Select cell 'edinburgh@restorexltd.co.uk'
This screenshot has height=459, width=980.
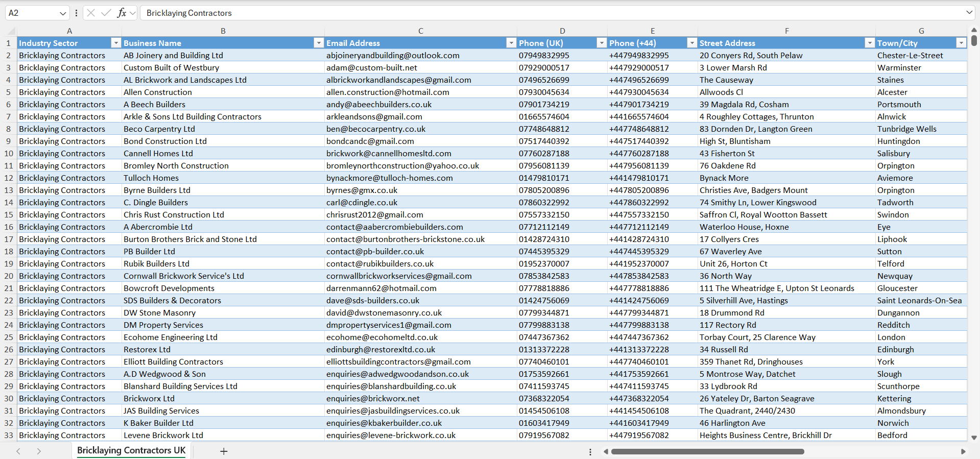tap(421, 349)
